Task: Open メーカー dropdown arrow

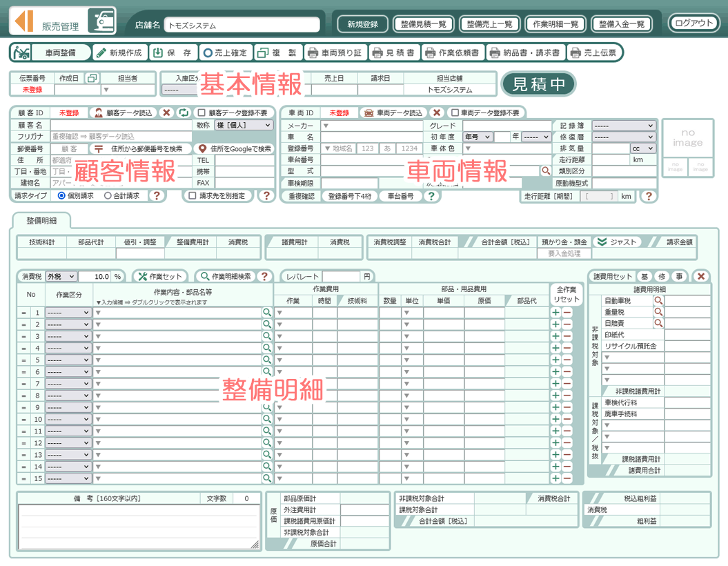Action: click(x=326, y=126)
